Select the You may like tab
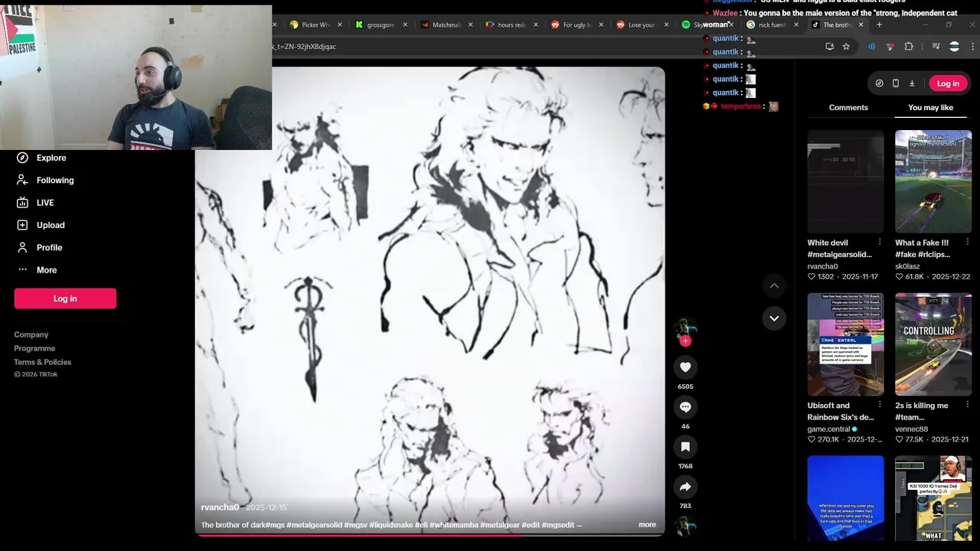 tap(930, 107)
